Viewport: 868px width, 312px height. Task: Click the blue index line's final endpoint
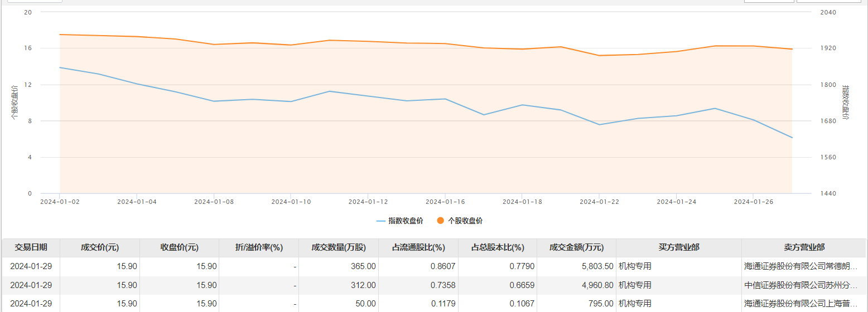(x=792, y=138)
